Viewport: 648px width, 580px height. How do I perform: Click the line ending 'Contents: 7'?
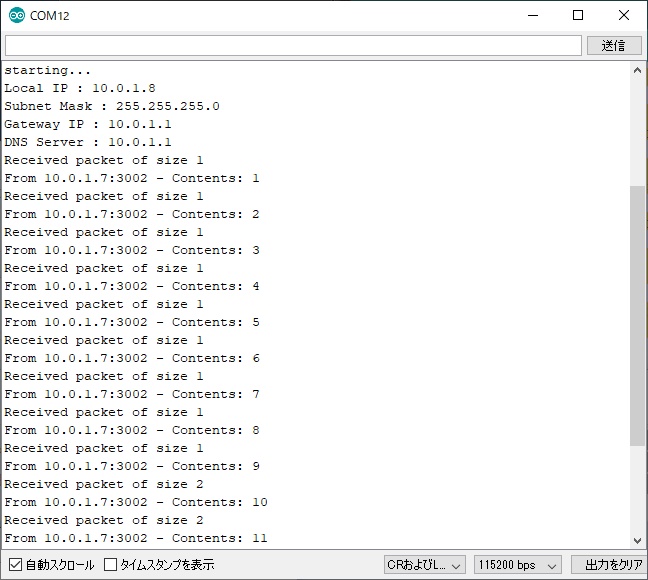click(132, 394)
